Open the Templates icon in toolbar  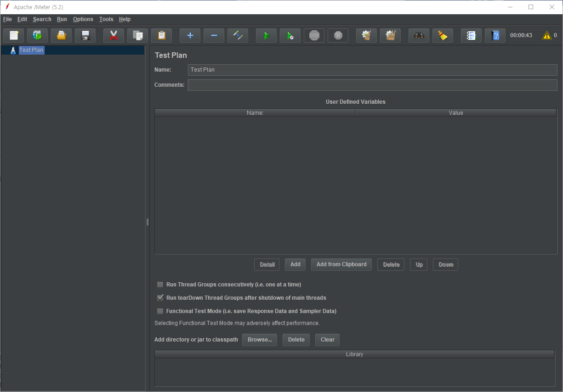[x=38, y=35]
